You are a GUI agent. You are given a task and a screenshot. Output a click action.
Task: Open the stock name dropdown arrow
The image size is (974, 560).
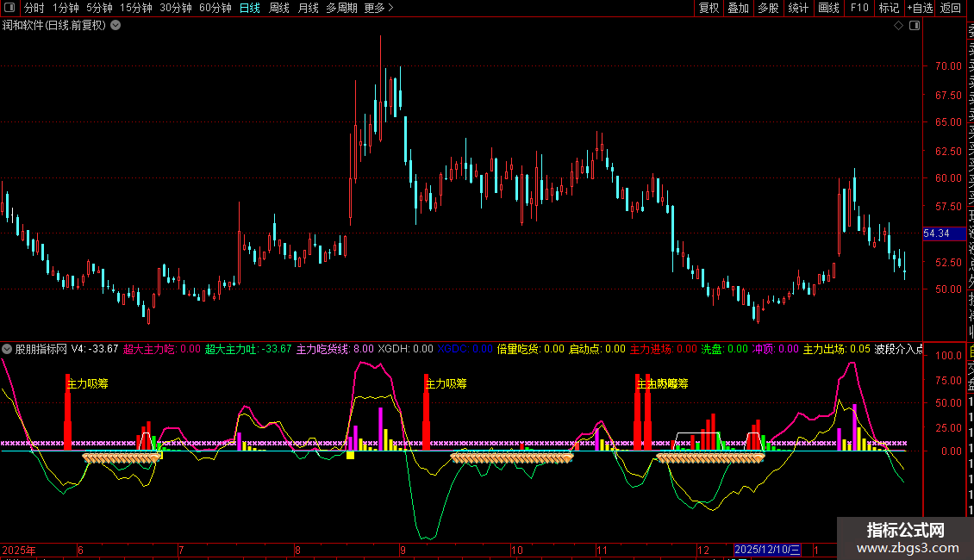point(116,26)
